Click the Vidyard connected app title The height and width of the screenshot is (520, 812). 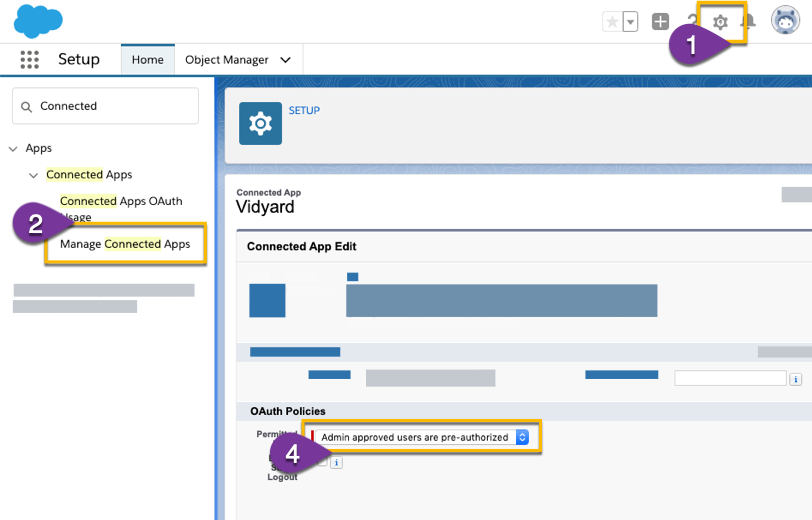click(265, 207)
